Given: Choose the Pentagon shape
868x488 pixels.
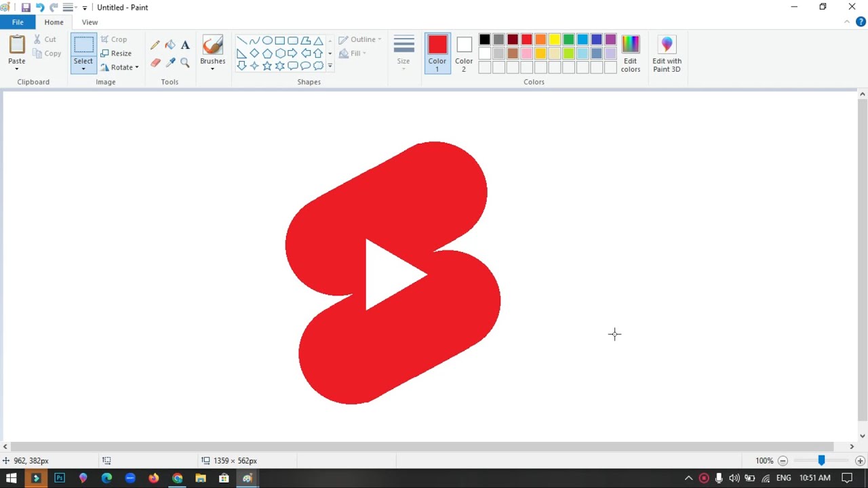Looking at the screenshot, I should (267, 53).
